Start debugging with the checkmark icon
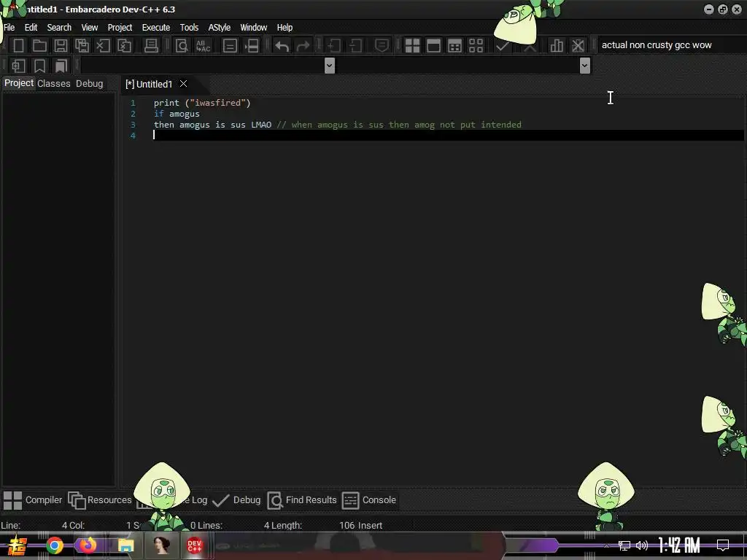Image resolution: width=747 pixels, height=560 pixels. 502,46
